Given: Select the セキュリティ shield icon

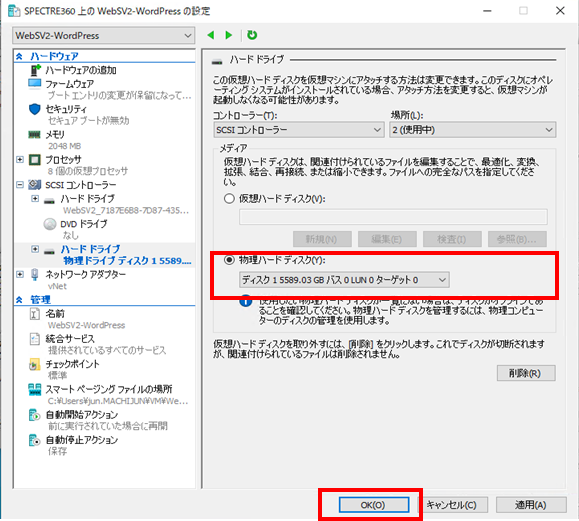Looking at the screenshot, I should [x=35, y=109].
